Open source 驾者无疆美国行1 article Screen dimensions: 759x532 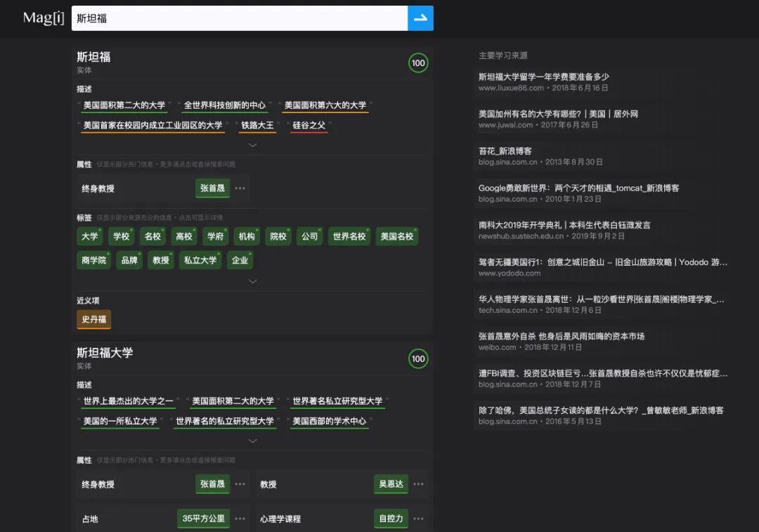(x=603, y=262)
